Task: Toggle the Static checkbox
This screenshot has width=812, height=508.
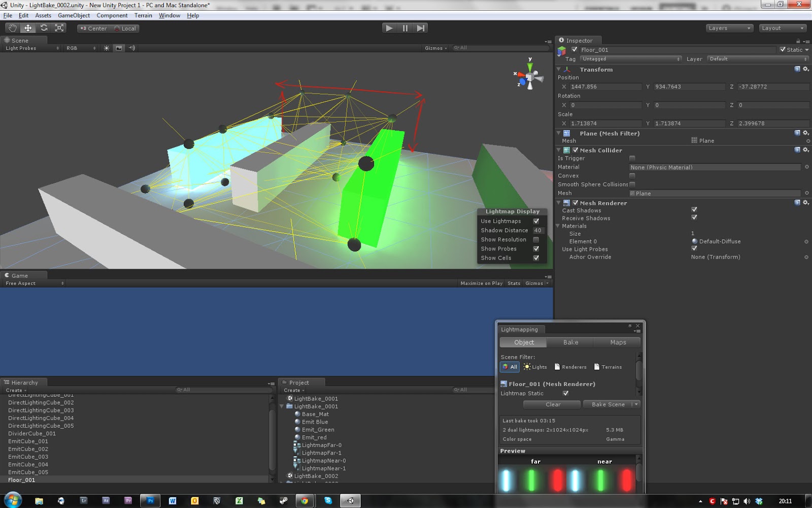Action: [783, 50]
